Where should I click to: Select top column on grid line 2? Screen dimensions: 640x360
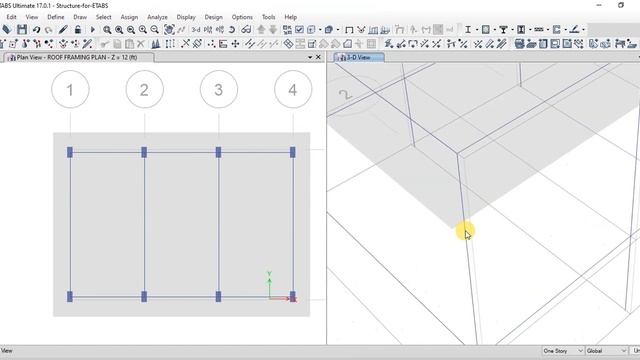pos(144,152)
